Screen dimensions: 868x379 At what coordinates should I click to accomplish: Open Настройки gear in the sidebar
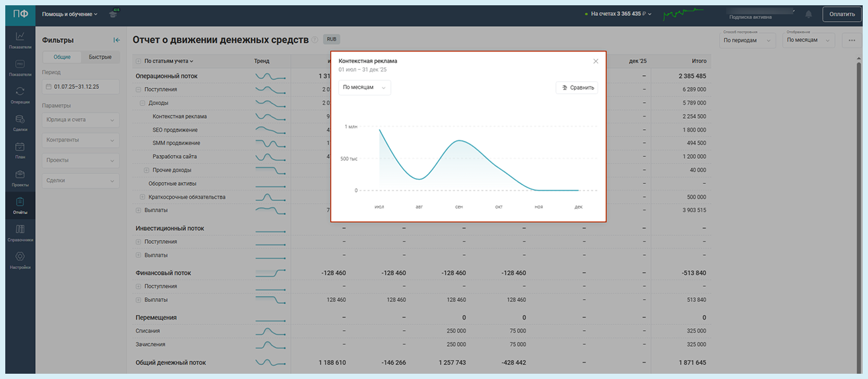pos(20,260)
